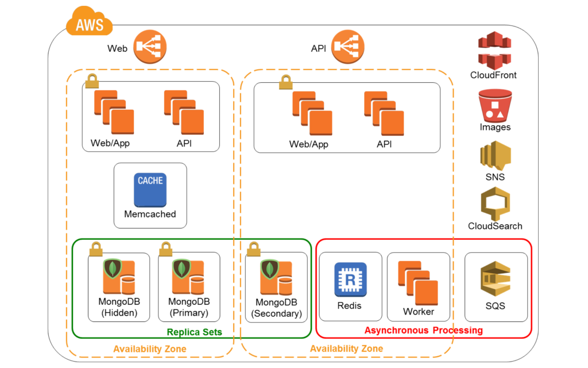Select the CloudSearch icon
This screenshot has height=368, width=588.
(496, 204)
